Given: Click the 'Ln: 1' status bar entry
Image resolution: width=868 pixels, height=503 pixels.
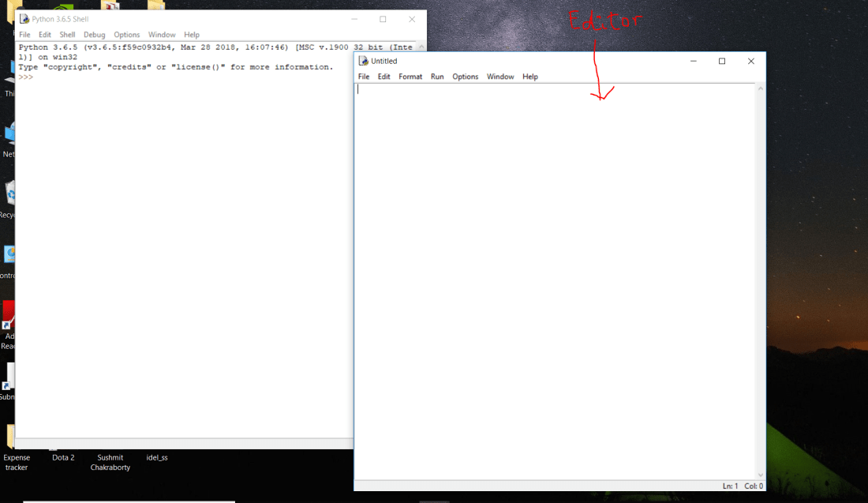Looking at the screenshot, I should pyautogui.click(x=730, y=486).
